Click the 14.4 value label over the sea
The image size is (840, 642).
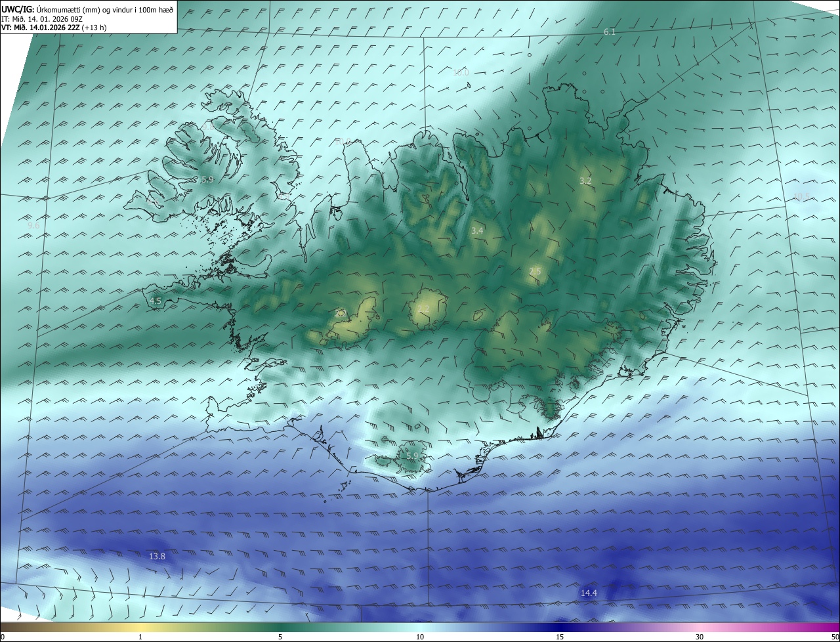(589, 593)
